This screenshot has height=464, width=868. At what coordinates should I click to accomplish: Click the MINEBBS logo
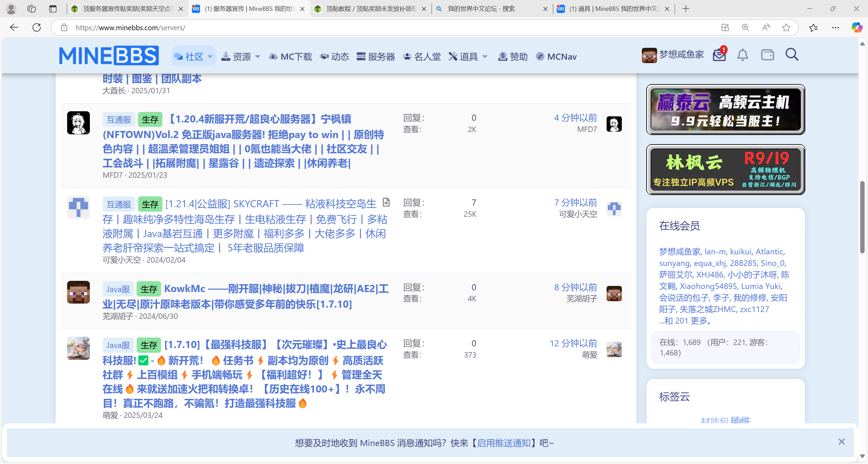coord(109,55)
